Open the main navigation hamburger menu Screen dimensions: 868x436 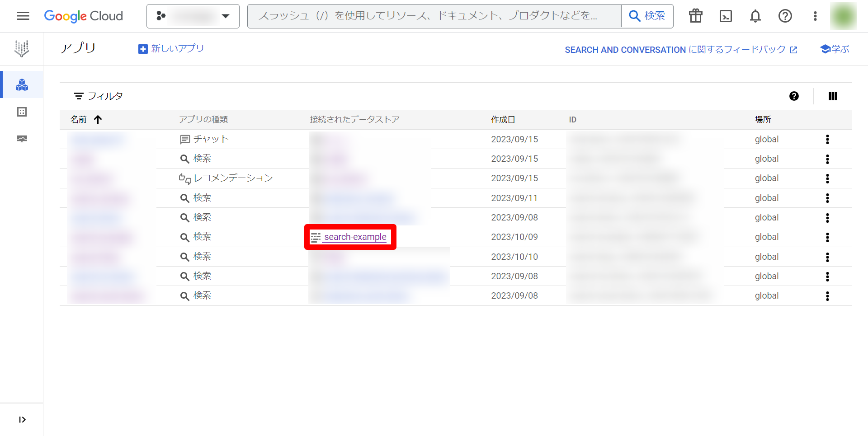23,16
